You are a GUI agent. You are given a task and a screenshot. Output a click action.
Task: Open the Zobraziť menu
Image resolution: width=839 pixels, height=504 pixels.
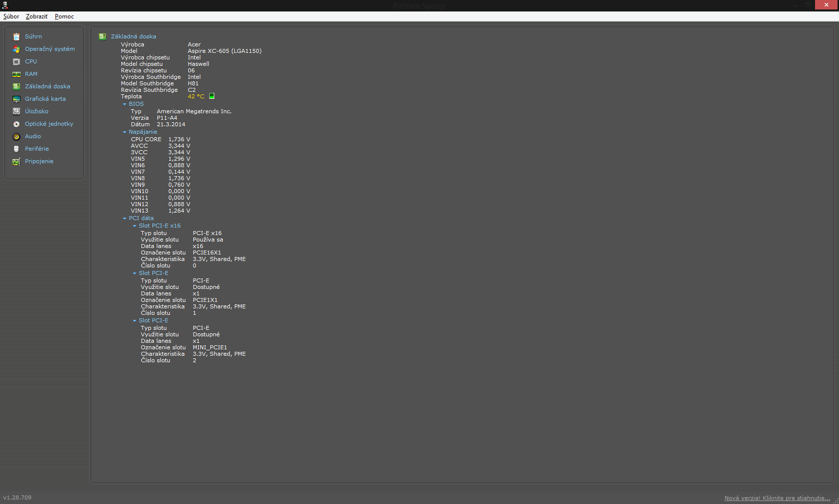(36, 16)
